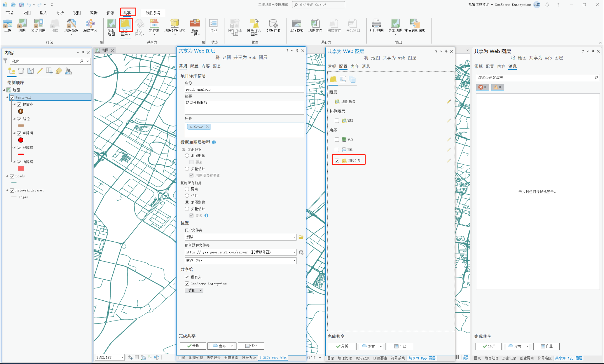This screenshot has height=364, width=604.
Task: Toggle the 网络分析 capability checkbox
Action: point(337,161)
